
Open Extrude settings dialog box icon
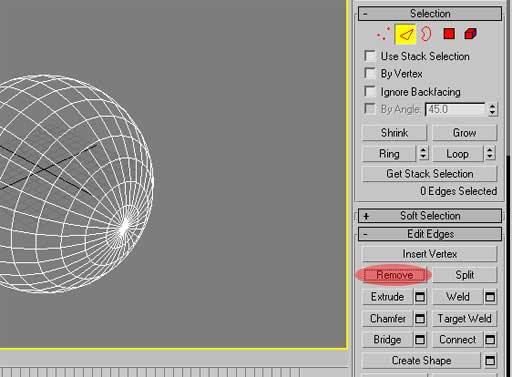[420, 297]
